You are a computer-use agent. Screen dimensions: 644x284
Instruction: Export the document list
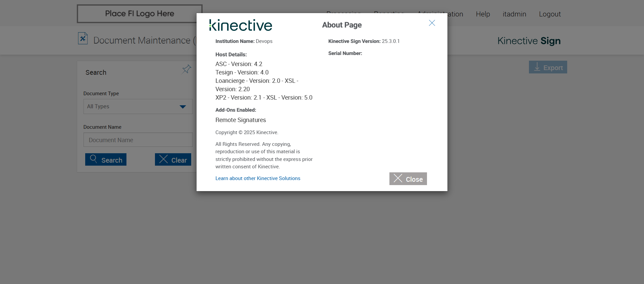coord(548,67)
